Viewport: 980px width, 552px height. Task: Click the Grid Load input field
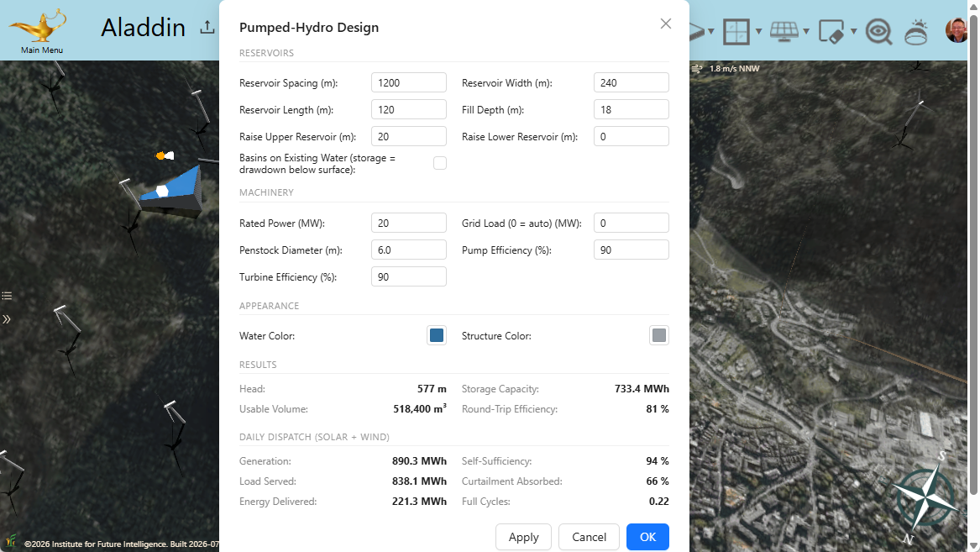pos(631,223)
